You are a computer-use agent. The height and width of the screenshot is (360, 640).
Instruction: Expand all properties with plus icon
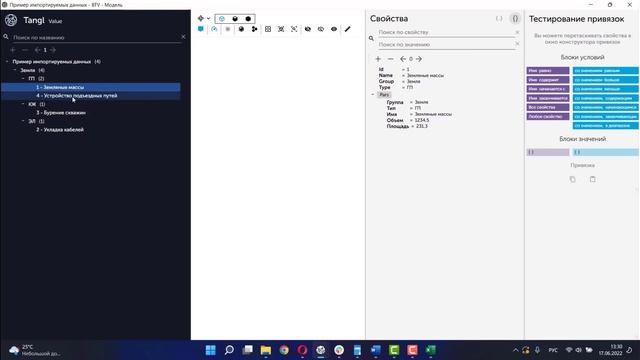378,59
